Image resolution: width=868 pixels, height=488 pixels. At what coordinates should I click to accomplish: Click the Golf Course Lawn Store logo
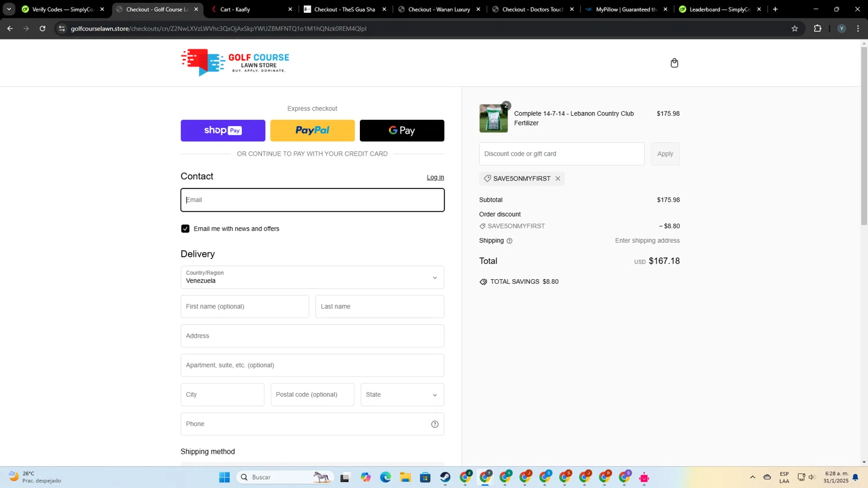click(235, 62)
